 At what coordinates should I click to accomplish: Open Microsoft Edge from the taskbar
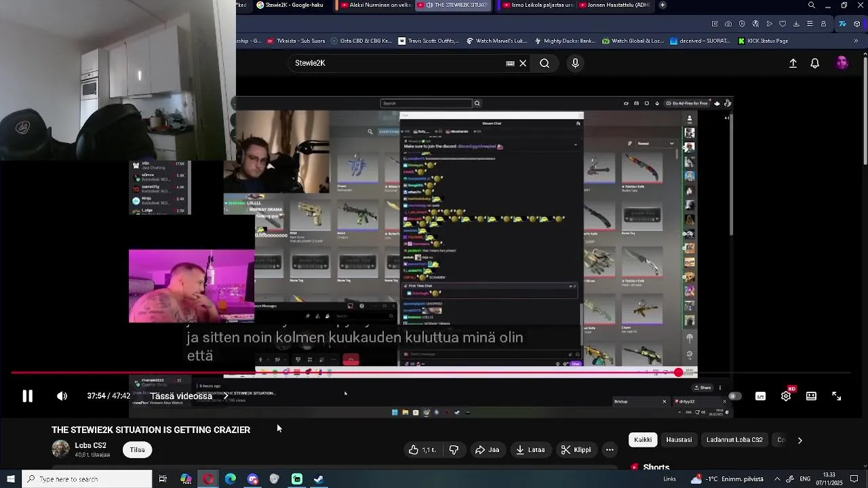pos(231,479)
